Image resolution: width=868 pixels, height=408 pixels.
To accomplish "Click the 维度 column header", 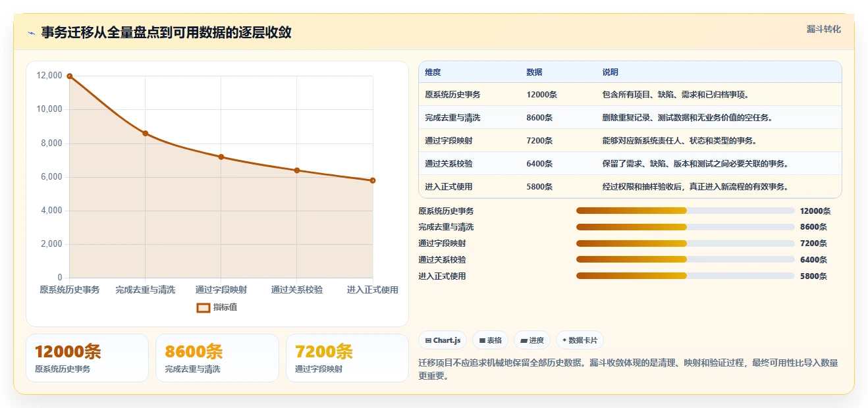I will pos(433,72).
